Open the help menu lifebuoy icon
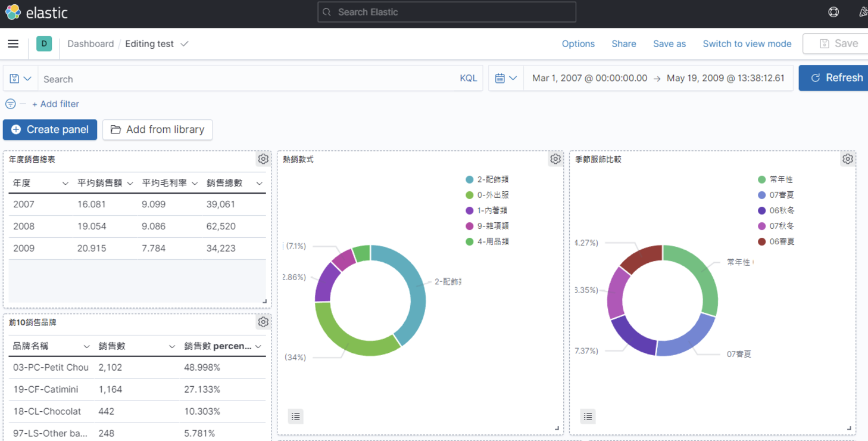Viewport: 868px width, 441px height. (833, 12)
